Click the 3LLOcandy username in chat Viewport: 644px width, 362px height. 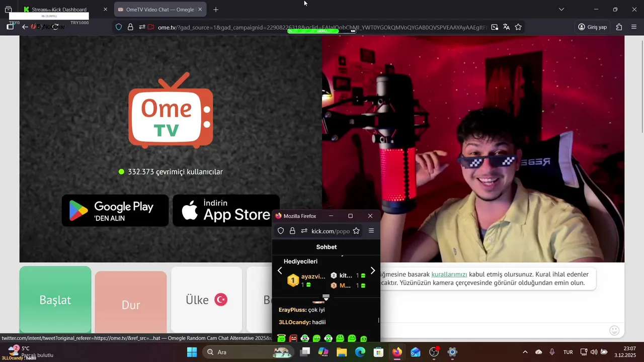[x=294, y=322]
